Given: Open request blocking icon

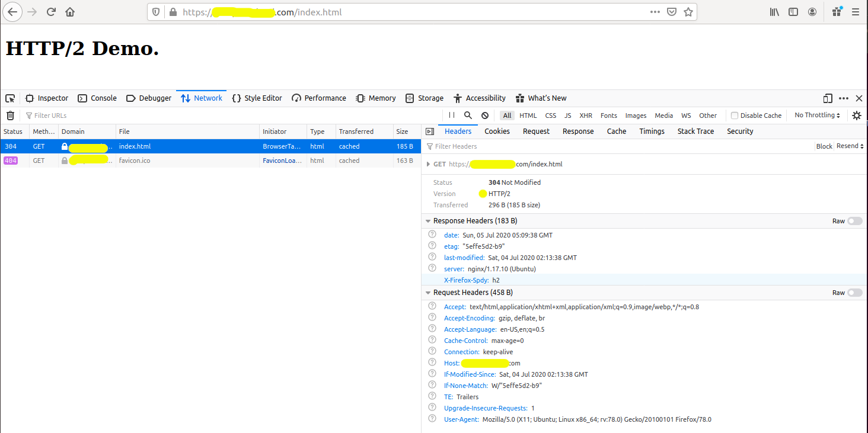Looking at the screenshot, I should point(485,116).
